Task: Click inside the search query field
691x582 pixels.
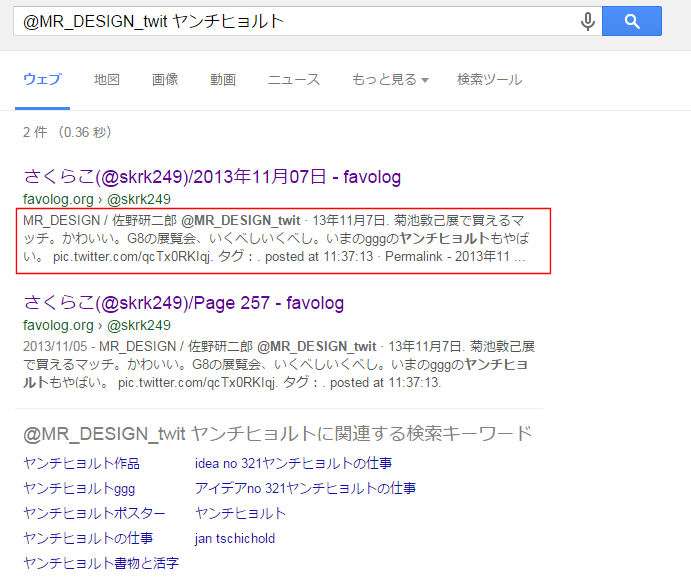Action: [295, 21]
